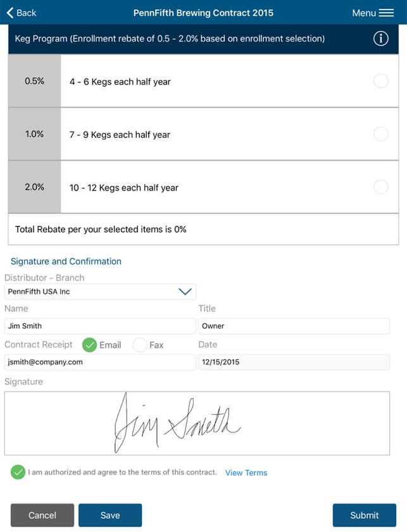Tap the Signature drawing box
This screenshot has width=407, height=532.
[x=197, y=423]
